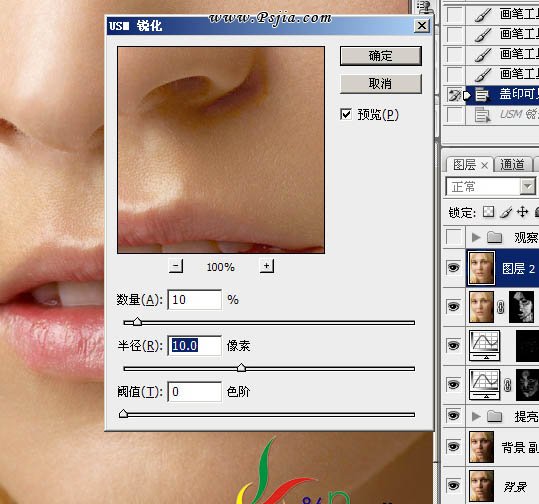Select the lock transparent pixels icon

click(488, 212)
